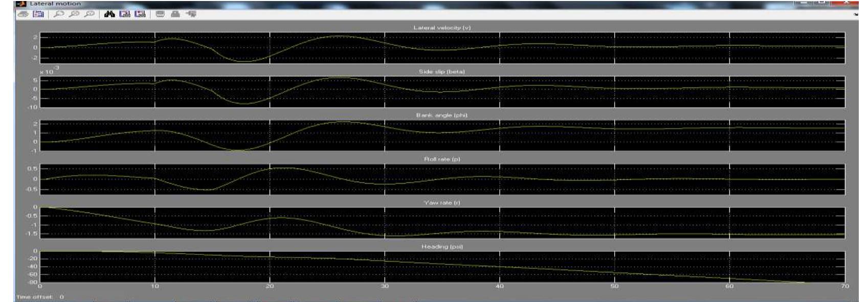
Task: Select the Bank angle (phi) plot area
Action: [x=442, y=136]
